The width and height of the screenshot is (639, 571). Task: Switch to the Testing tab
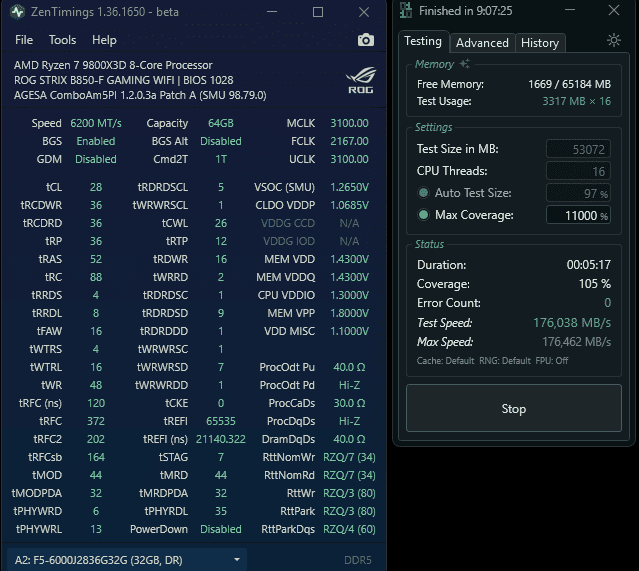coord(423,42)
